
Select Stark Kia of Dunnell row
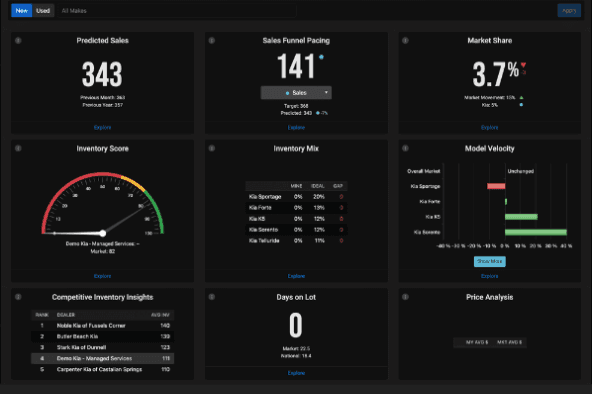[102, 348]
